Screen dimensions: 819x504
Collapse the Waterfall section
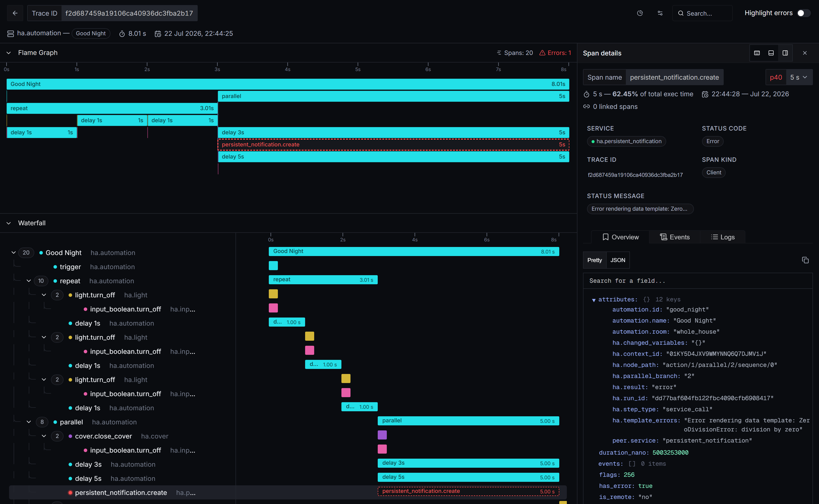pyautogui.click(x=9, y=223)
